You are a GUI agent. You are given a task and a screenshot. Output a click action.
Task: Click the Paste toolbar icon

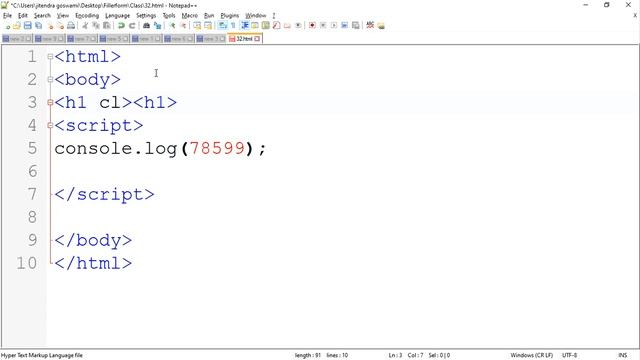point(107,26)
